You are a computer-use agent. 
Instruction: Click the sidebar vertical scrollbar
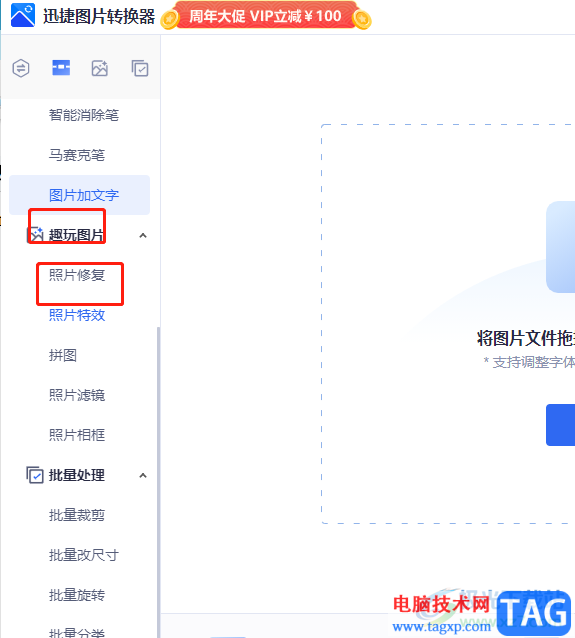tap(158, 482)
